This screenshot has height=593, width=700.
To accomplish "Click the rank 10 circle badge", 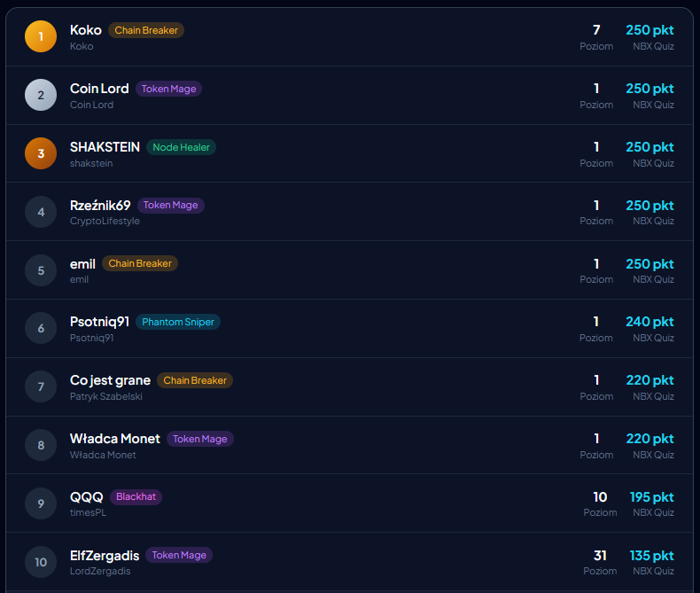I will pyautogui.click(x=41, y=562).
